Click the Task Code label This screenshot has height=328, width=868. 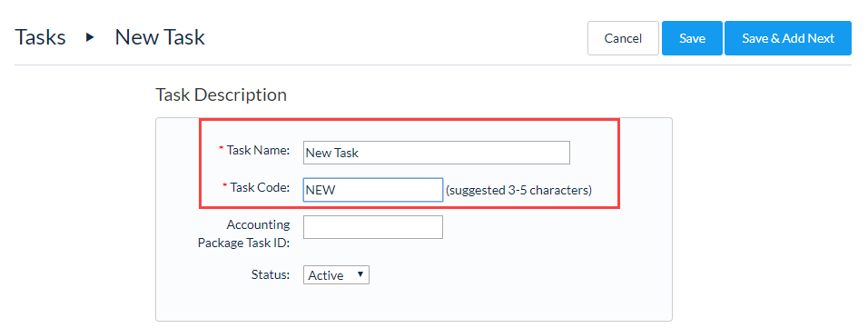click(x=260, y=187)
